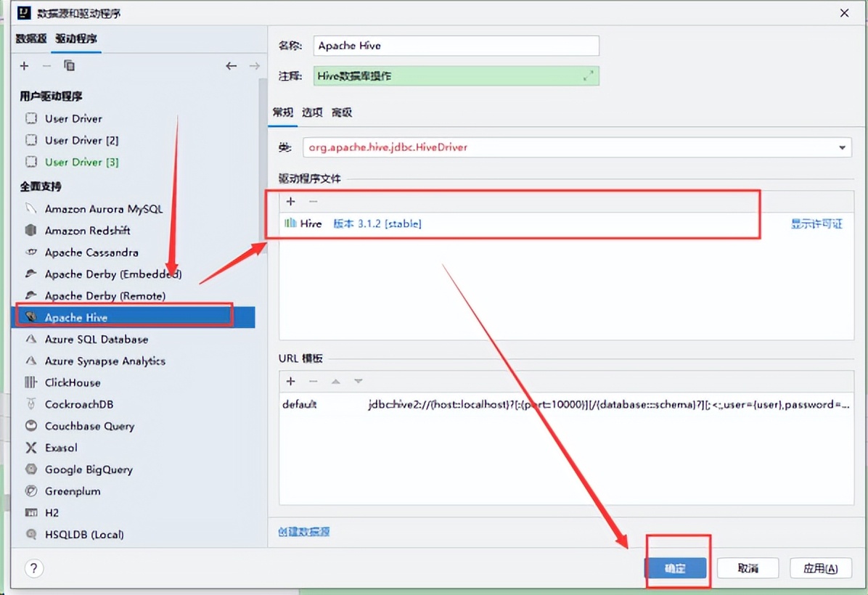This screenshot has width=868, height=595.
Task: Move URL template down
Action: pos(359,381)
